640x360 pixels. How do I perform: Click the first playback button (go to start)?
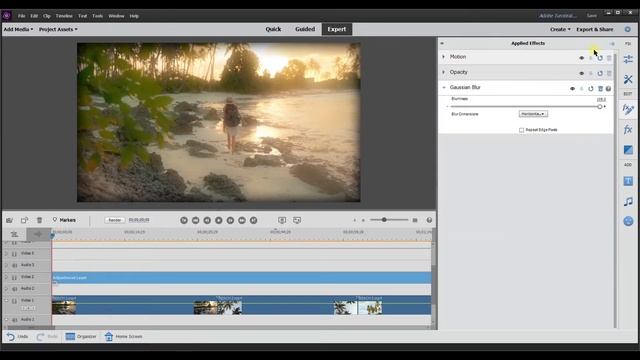point(184,220)
